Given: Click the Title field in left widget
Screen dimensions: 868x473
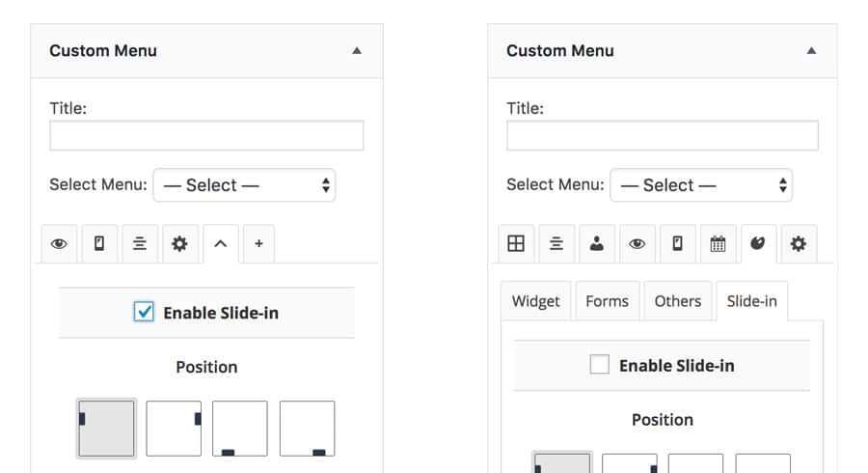Looking at the screenshot, I should [206, 135].
